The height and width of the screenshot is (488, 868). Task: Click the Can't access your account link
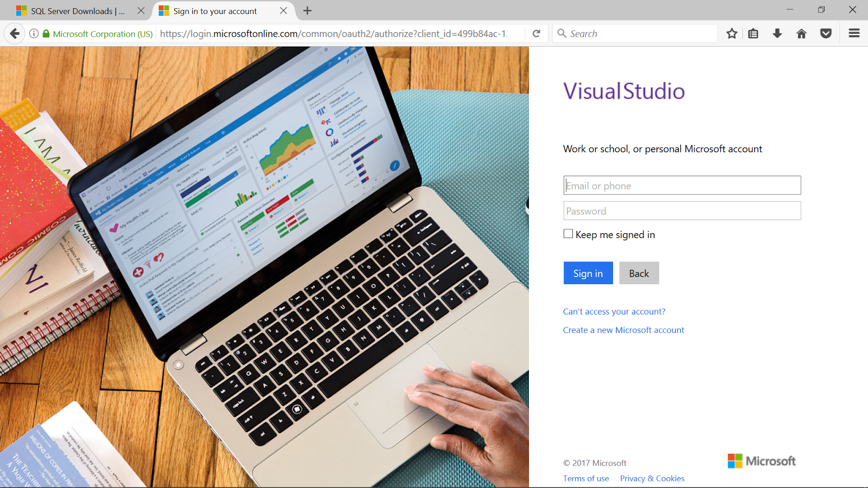click(614, 311)
